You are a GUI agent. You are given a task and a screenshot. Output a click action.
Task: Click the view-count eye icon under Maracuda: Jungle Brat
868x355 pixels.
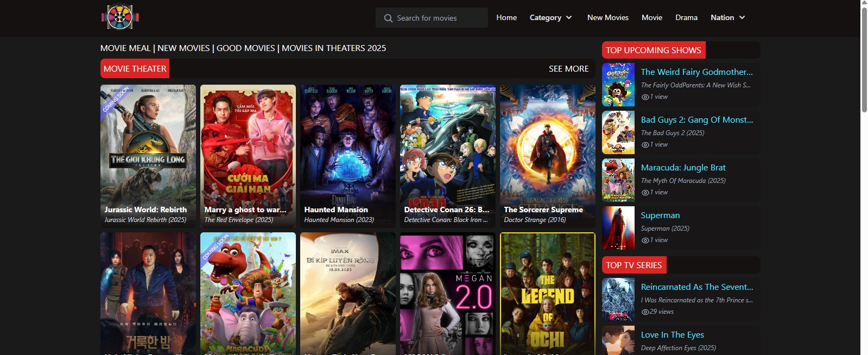[645, 193]
